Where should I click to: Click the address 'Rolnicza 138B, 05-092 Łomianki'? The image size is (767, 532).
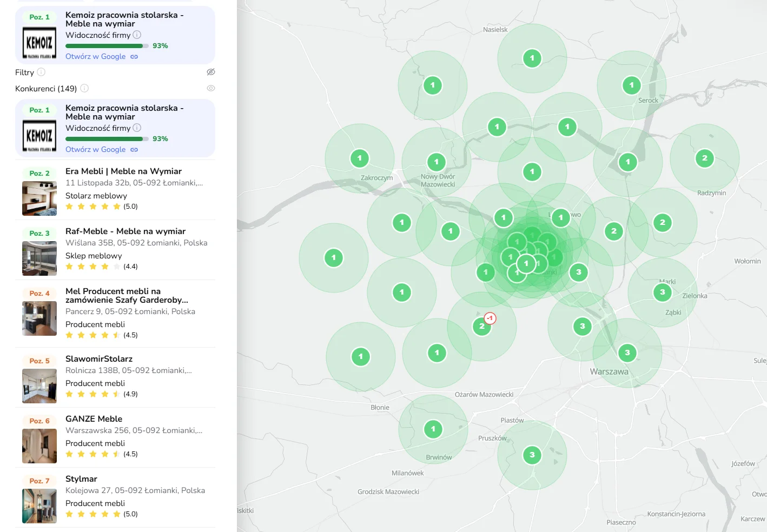pyautogui.click(x=129, y=370)
